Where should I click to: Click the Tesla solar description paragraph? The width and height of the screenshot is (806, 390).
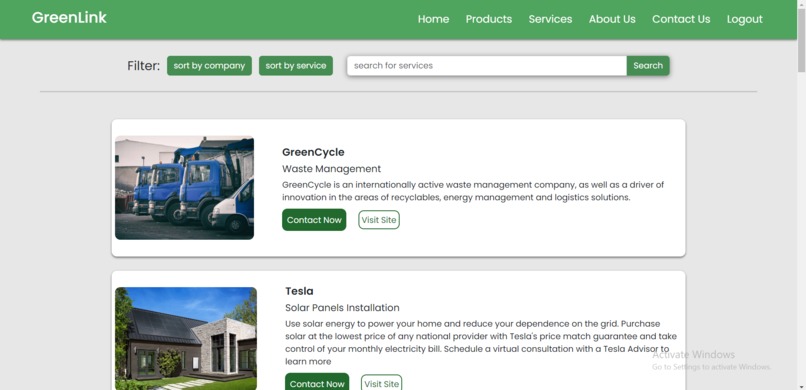point(481,342)
